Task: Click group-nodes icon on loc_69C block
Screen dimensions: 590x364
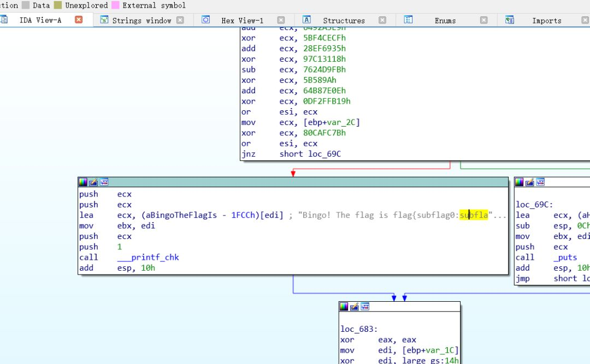Action: tap(540, 182)
